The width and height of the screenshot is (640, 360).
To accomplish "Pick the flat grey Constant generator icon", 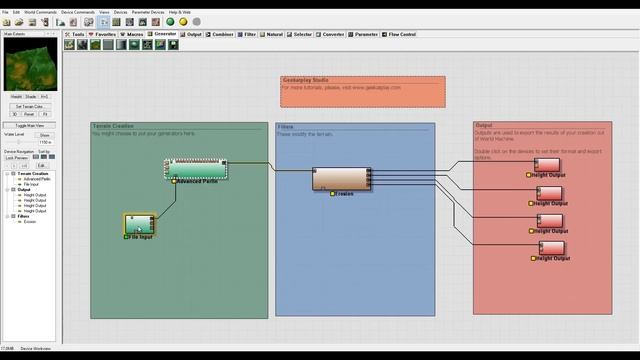I will (108, 44).
